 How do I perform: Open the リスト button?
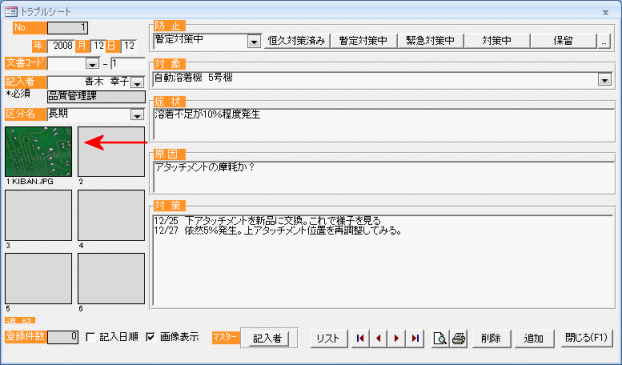(x=328, y=338)
